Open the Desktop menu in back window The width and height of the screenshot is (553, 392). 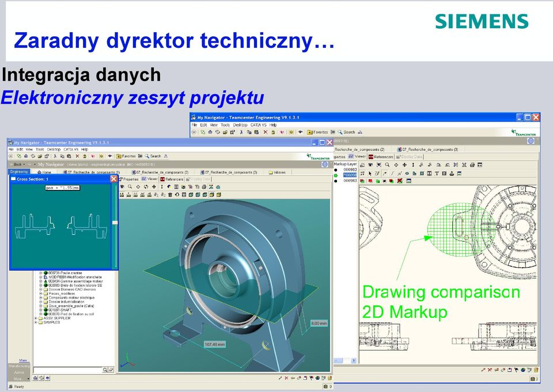pos(240,125)
